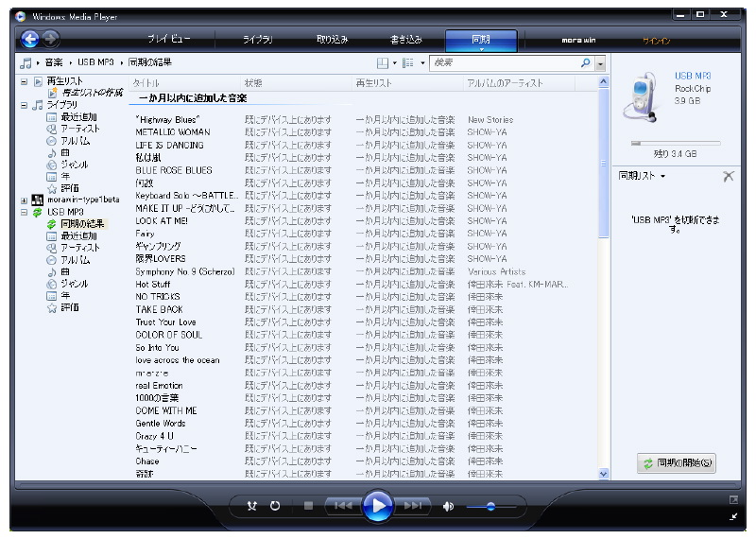This screenshot has height=539, width=756.
Task: Click the Stop playback button
Action: click(308, 506)
